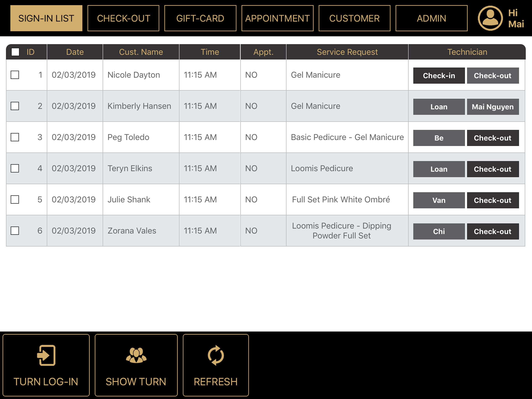Click Gel Manicure in Nicole Dayton's row

click(315, 75)
